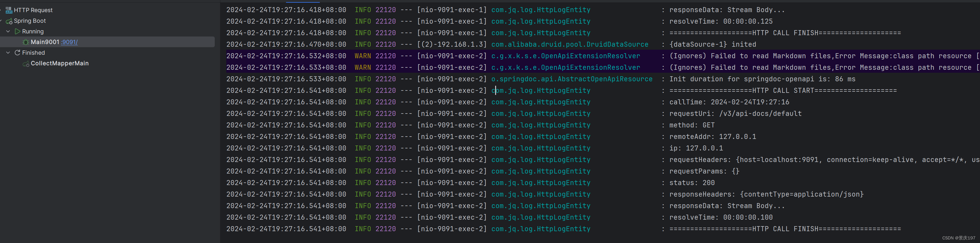Click the debug bug icon beside Main9001

click(26, 42)
